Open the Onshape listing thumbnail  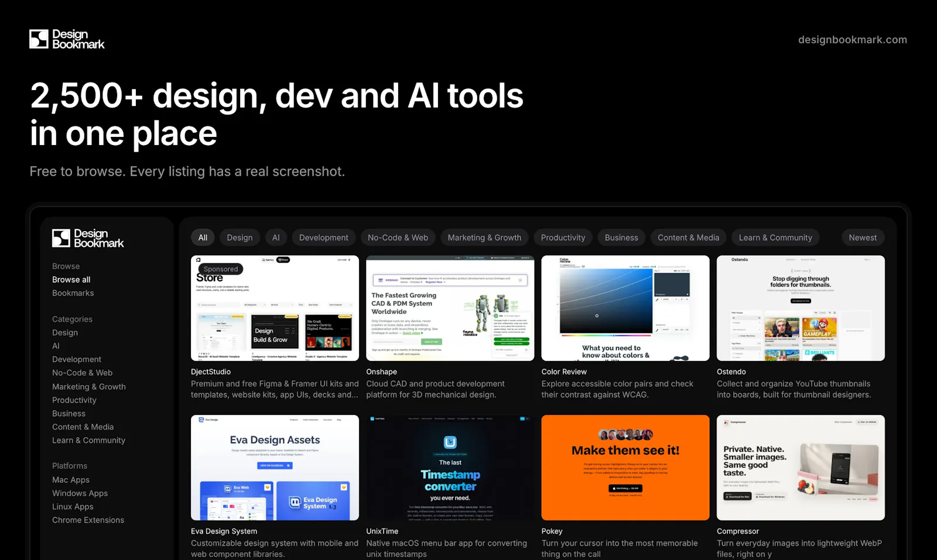click(450, 308)
